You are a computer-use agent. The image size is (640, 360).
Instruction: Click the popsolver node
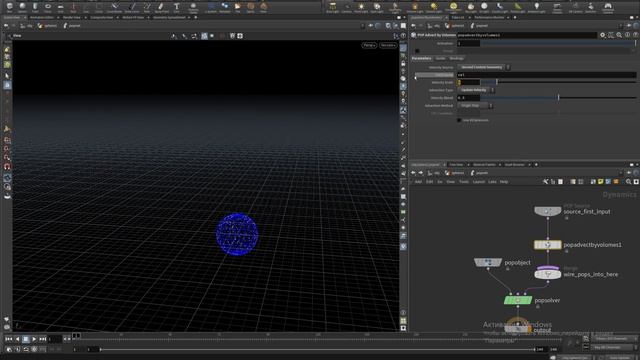[518, 300]
